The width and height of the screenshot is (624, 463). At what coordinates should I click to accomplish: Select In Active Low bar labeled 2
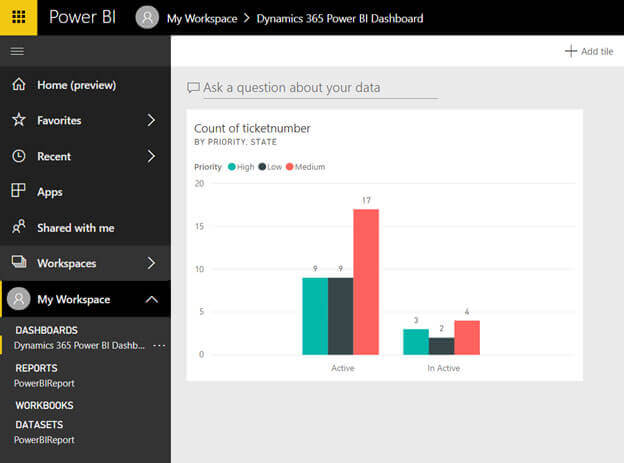tap(442, 346)
